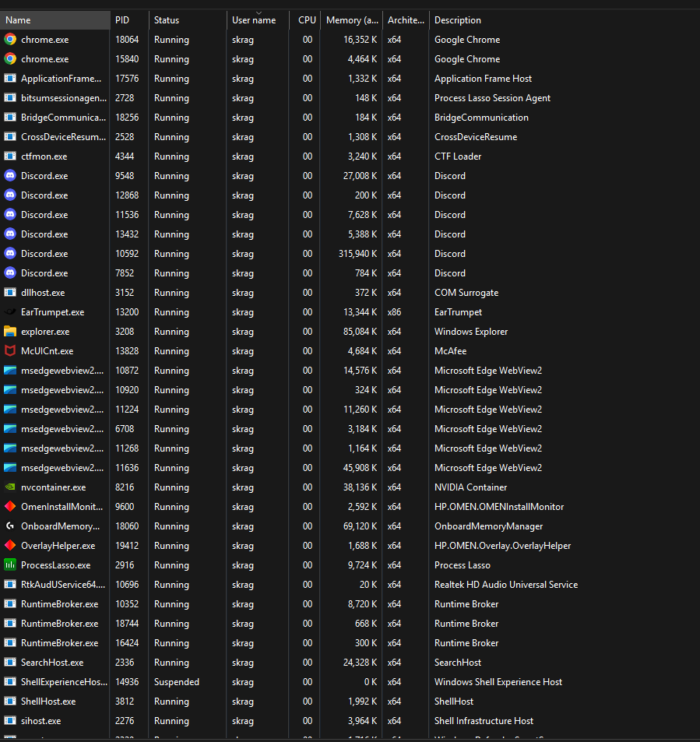Click memory value 315,940 K
Viewport: 700px width, 742px height.
point(358,254)
